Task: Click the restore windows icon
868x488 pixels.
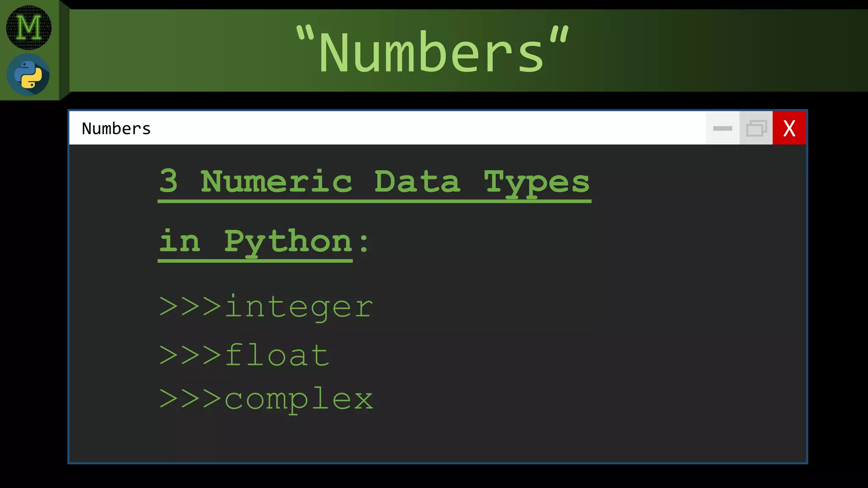Action: 756,128
